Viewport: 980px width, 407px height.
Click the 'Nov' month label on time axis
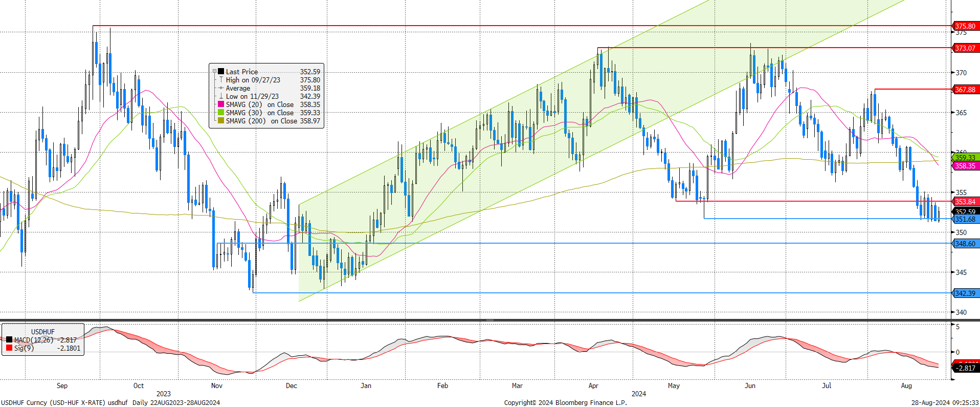tap(217, 385)
